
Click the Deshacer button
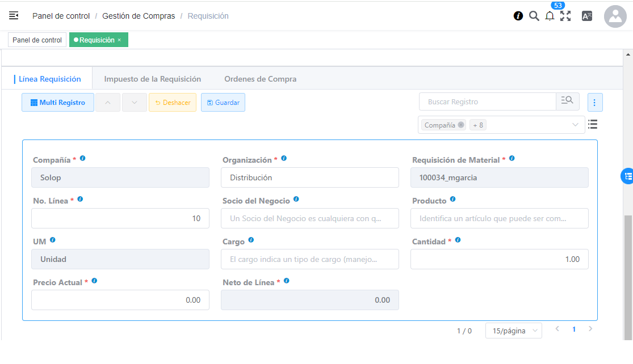click(x=173, y=103)
